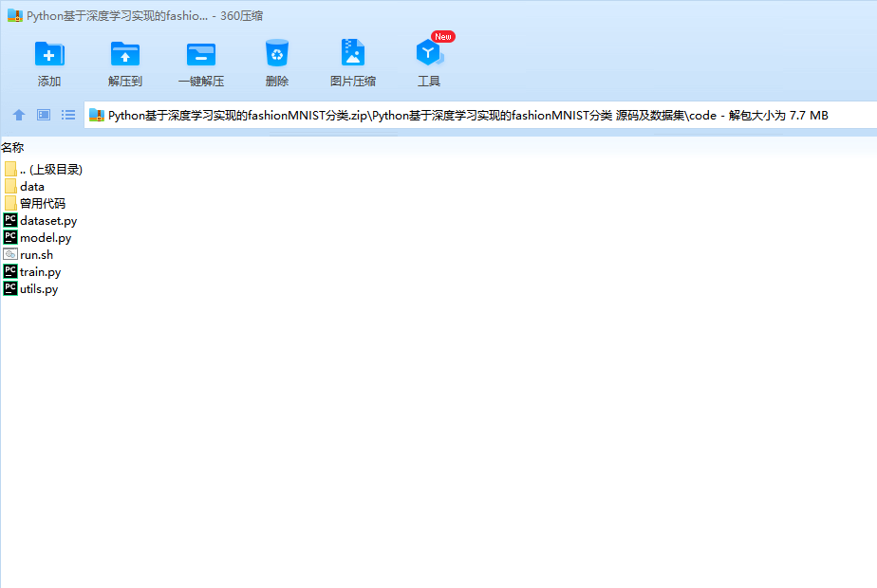Select the run.sh script file icon
Image resolution: width=877 pixels, height=588 pixels.
click(10, 254)
